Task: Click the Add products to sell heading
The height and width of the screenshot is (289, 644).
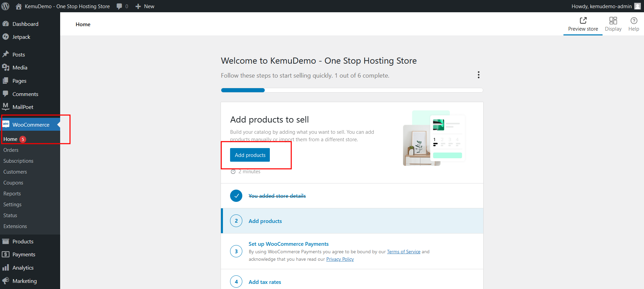Action: coord(269,119)
